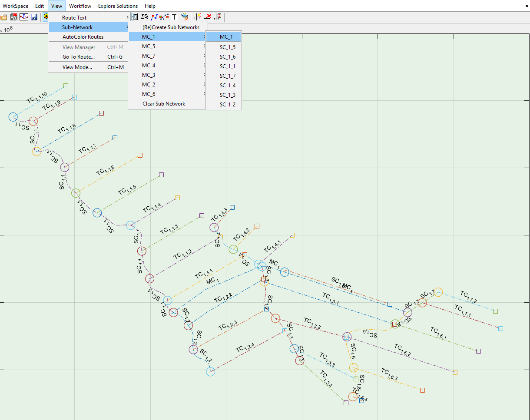Image resolution: width=530 pixels, height=420 pixels.
Task: Click the Sigma Q summation toolbar icon
Action: 145,17
